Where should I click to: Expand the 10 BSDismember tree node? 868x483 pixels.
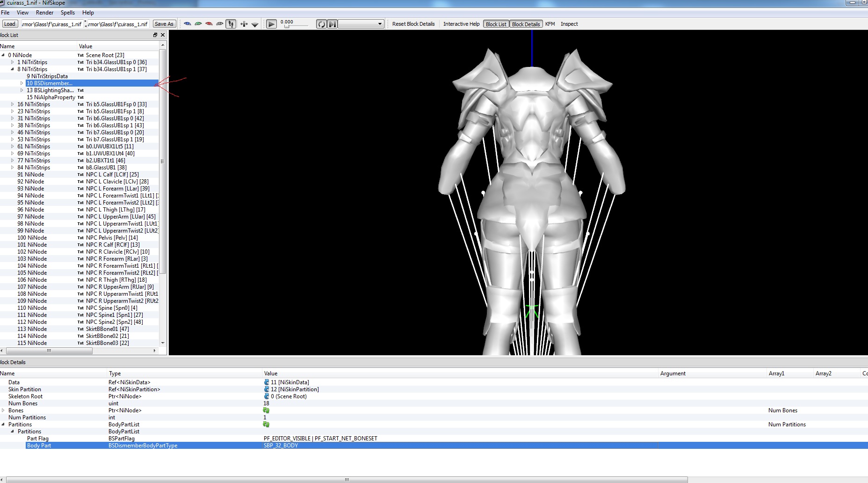pos(22,83)
